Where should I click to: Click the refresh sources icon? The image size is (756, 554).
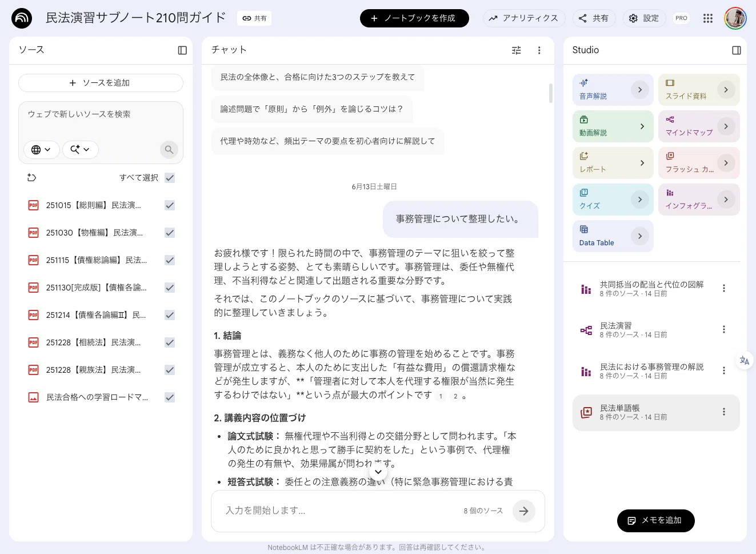point(32,178)
